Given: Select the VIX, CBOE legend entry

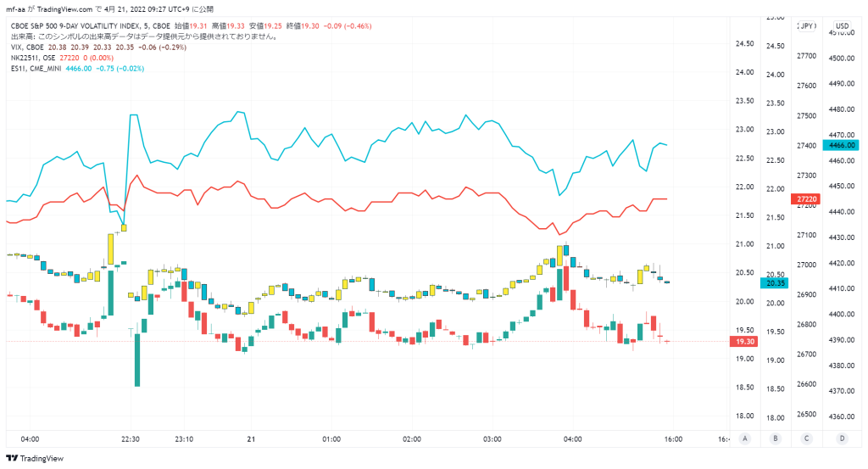Looking at the screenshot, I should point(27,47).
